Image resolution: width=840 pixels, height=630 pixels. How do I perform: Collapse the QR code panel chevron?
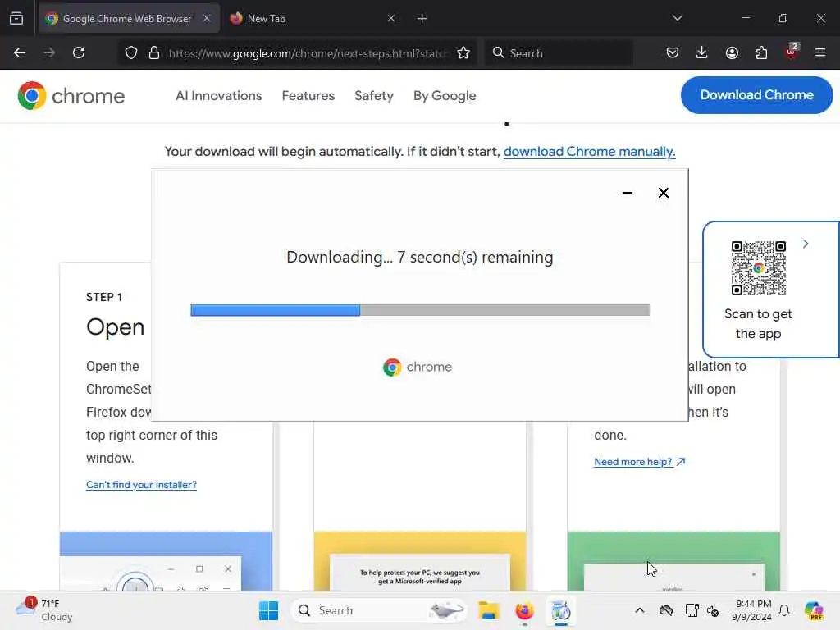pos(806,244)
